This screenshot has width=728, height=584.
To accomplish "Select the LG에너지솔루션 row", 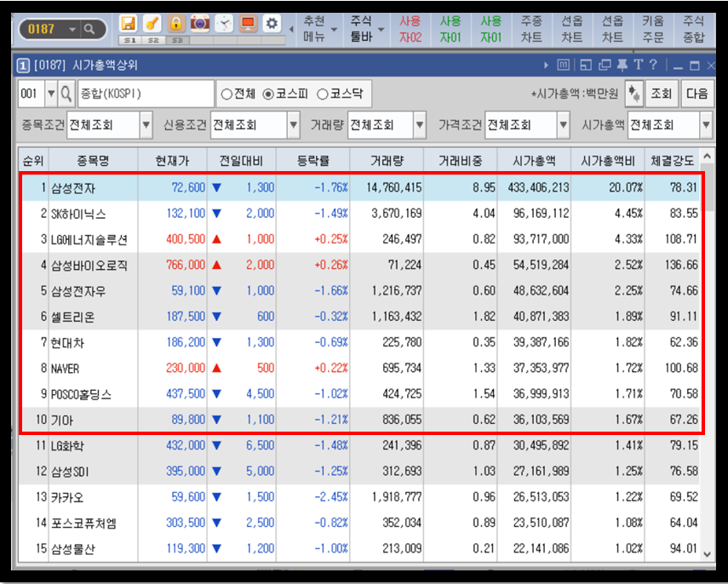I will tap(361, 239).
